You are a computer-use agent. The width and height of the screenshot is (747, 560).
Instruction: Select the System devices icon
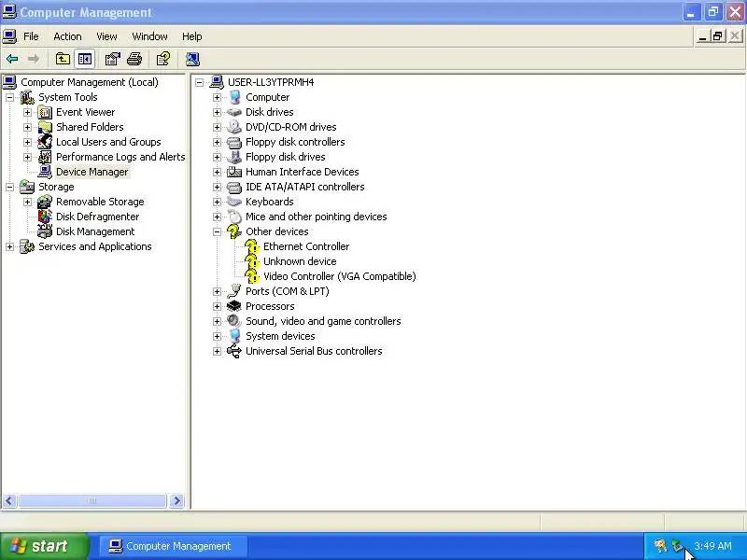point(234,336)
